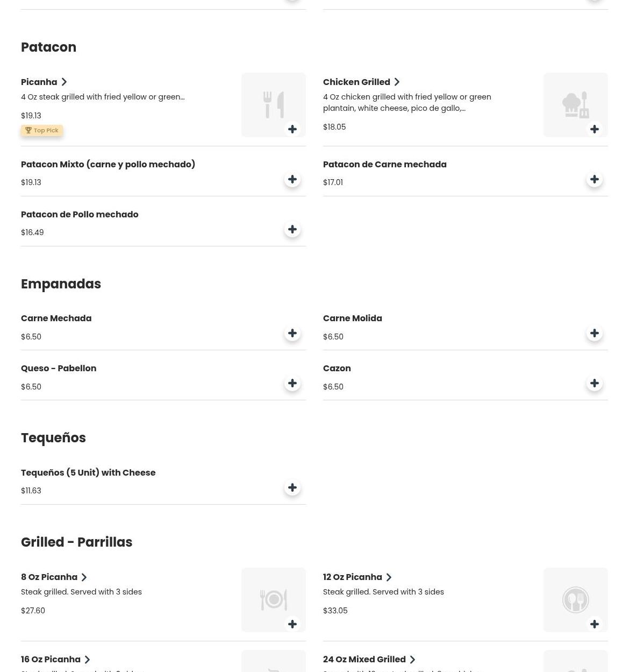The image size is (629, 672).
Task: Add Patacon de Pollo mechado
Action: tap(292, 229)
